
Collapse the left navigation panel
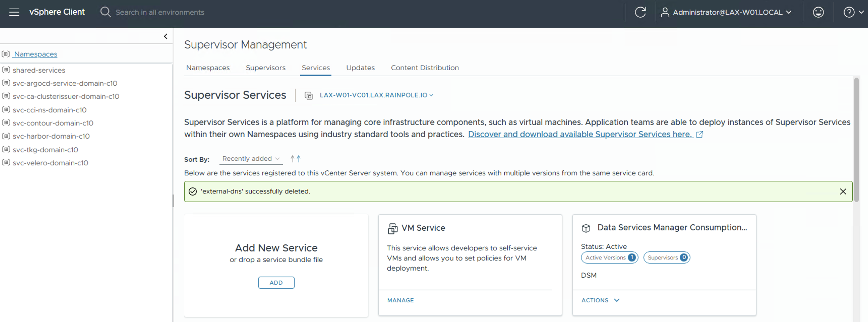click(165, 36)
